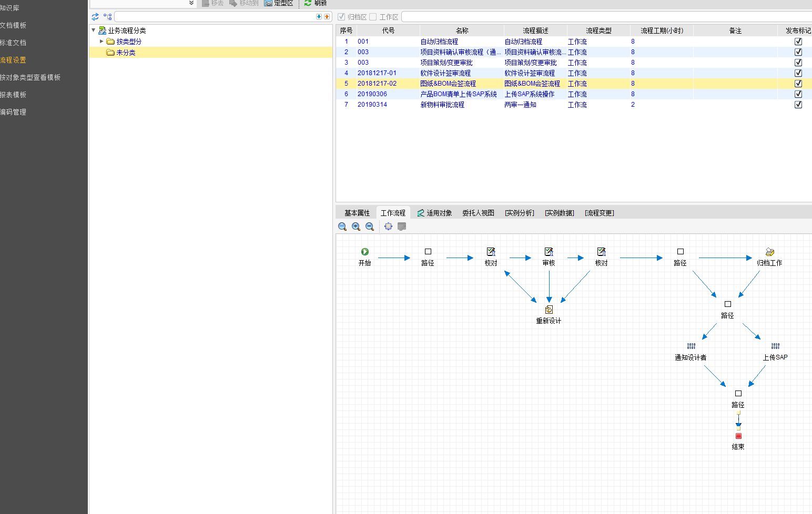Toggle 发布标记 checkbox for row 001
The width and height of the screenshot is (812, 514).
pyautogui.click(x=798, y=42)
